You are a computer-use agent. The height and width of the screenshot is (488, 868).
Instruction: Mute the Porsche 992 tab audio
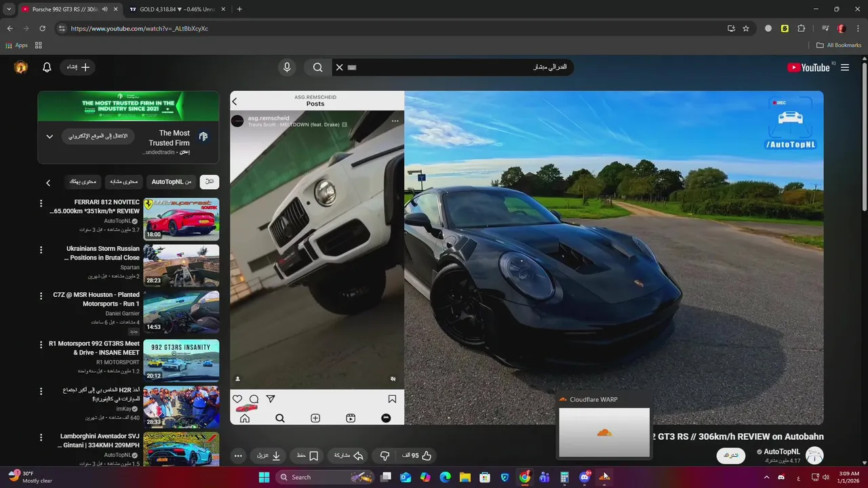tap(104, 9)
